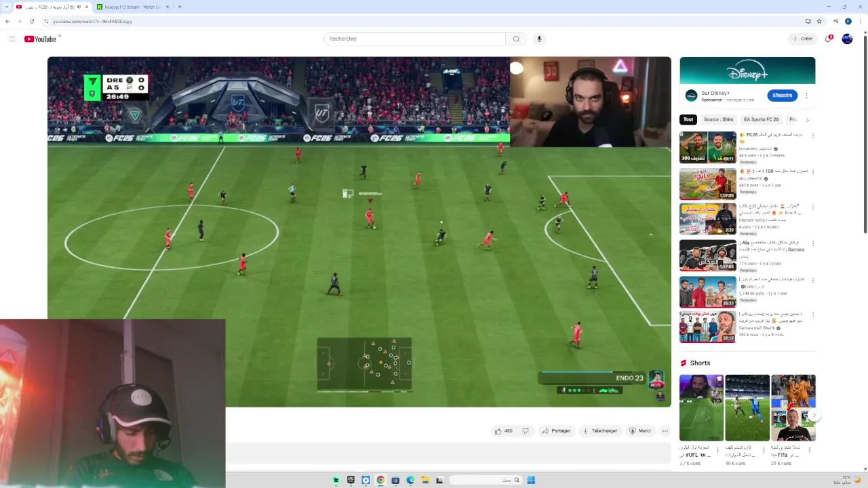Screen dimensions: 868x488
Task: Reload the page with the refresh icon
Action: (x=32, y=21)
